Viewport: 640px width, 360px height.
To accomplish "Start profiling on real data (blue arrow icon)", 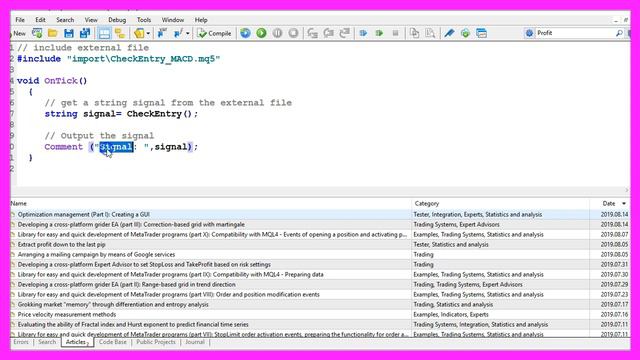I will [363, 33].
